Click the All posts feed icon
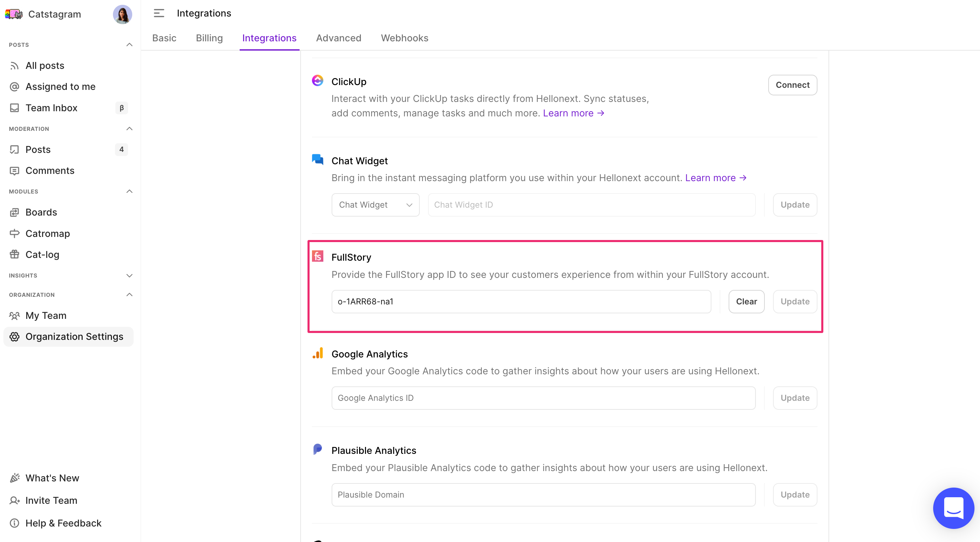The width and height of the screenshot is (980, 542). click(x=14, y=66)
